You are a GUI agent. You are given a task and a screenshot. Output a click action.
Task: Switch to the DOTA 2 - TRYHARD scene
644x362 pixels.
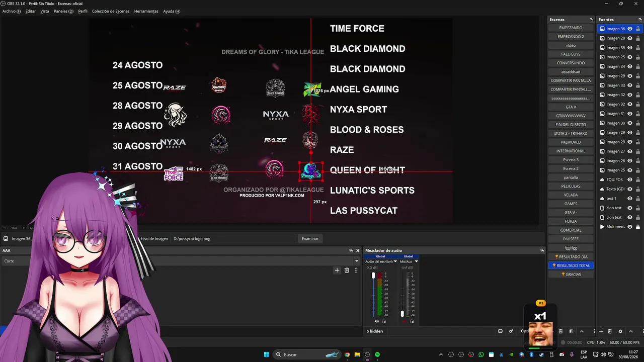coord(571,133)
